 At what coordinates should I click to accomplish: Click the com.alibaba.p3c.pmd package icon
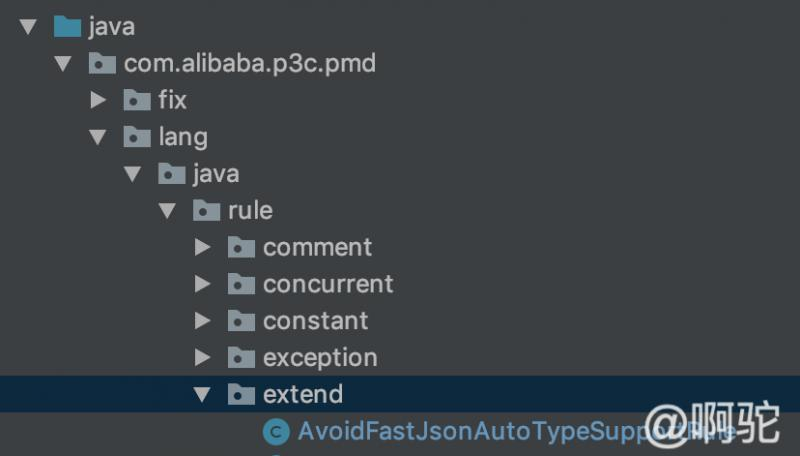point(102,63)
